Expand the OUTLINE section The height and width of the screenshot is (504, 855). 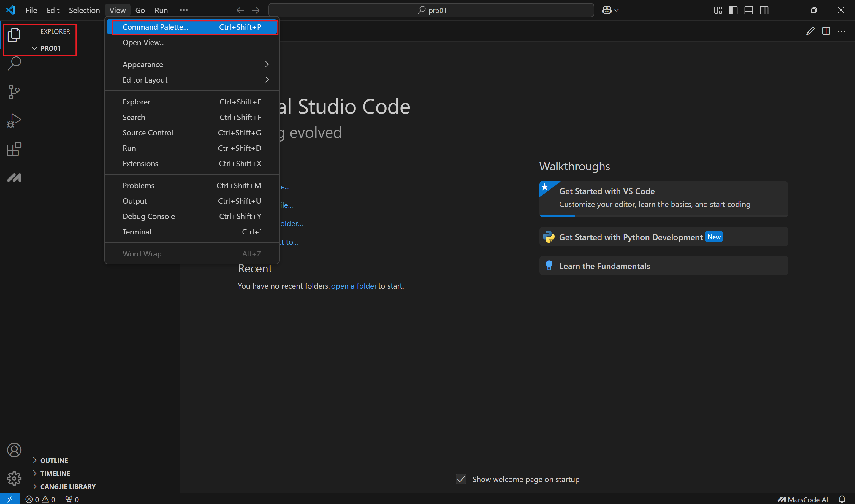click(104, 461)
